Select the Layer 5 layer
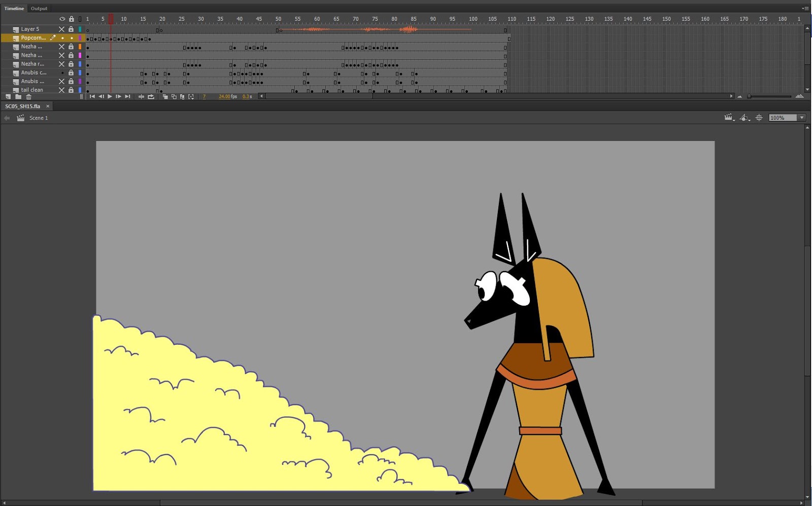812x506 pixels. point(30,29)
